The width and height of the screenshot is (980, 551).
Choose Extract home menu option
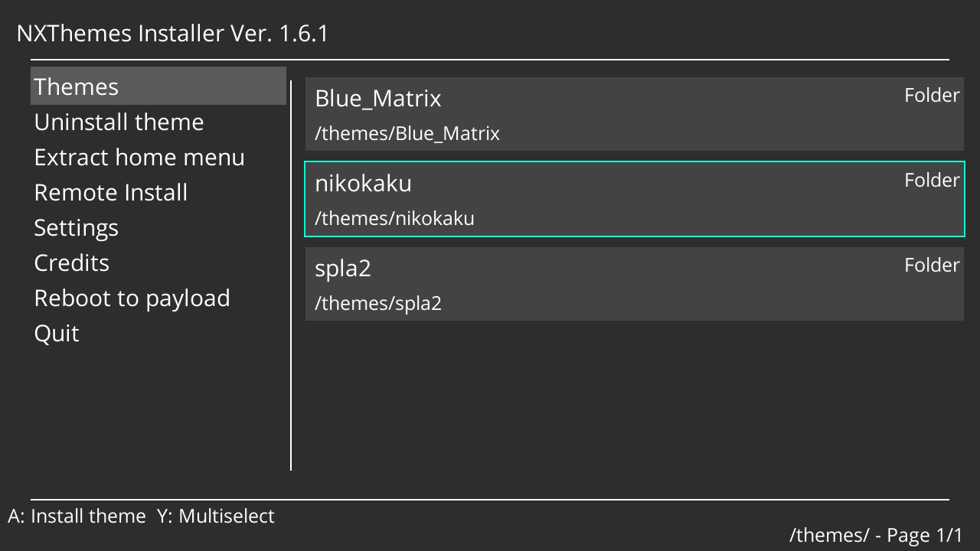(x=139, y=157)
